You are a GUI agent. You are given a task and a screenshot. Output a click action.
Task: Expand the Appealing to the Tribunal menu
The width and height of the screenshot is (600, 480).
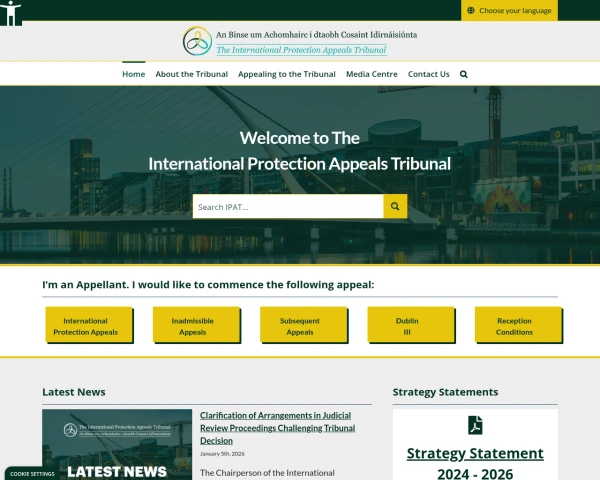coord(286,74)
